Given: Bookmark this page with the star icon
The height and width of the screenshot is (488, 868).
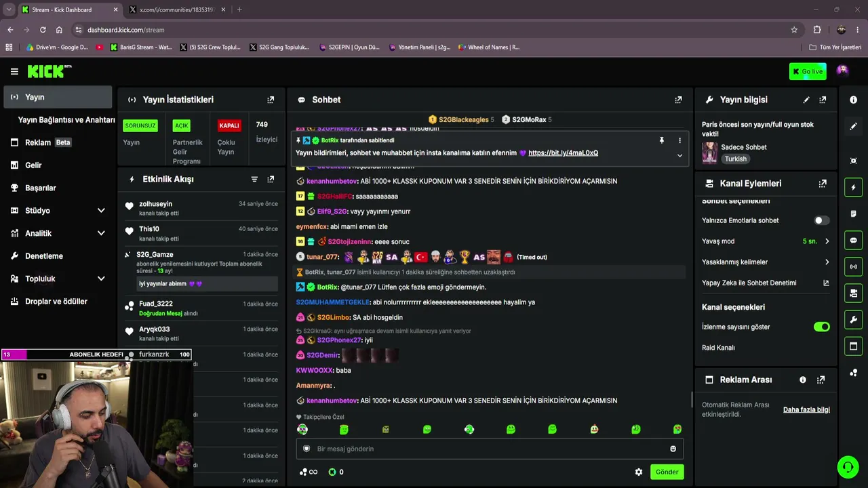Looking at the screenshot, I should pos(794,30).
